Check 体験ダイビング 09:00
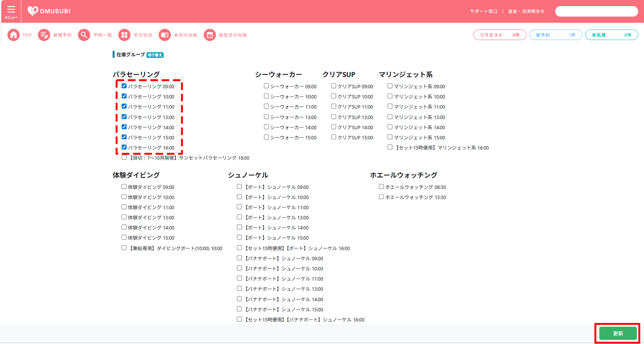This screenshot has width=644, height=344. tap(124, 187)
